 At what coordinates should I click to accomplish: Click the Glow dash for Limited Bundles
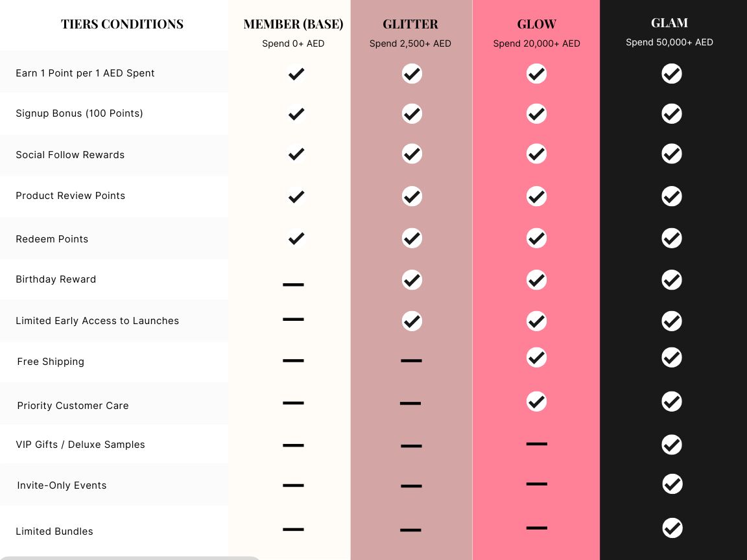point(537,528)
